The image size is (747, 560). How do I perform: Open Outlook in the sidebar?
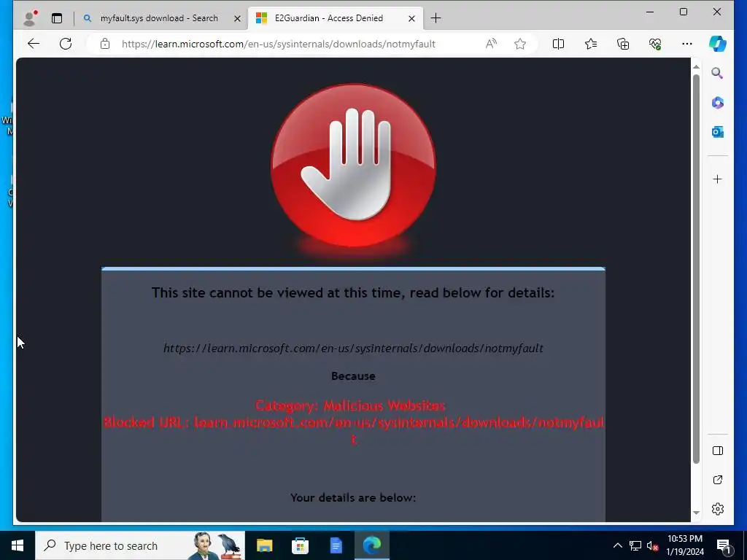tap(718, 132)
